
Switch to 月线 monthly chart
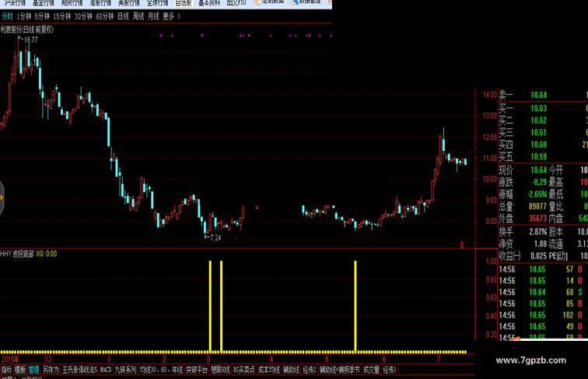coord(153,16)
